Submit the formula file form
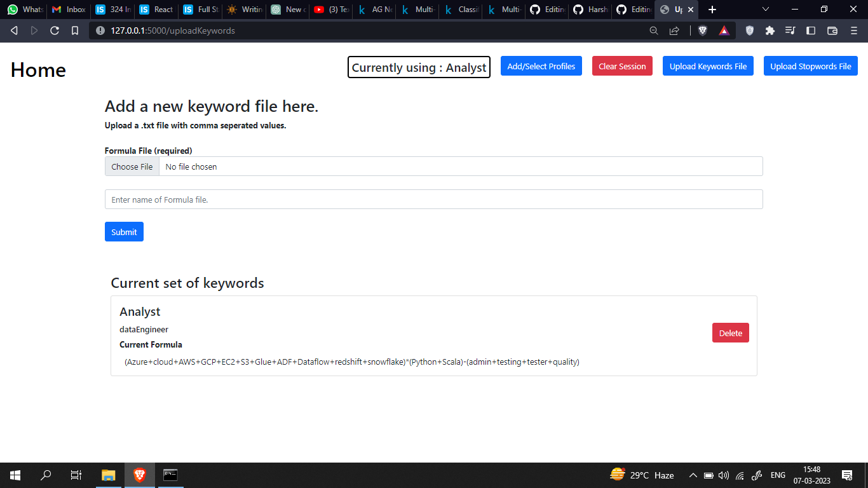Image resolution: width=868 pixels, height=488 pixels. coord(124,231)
